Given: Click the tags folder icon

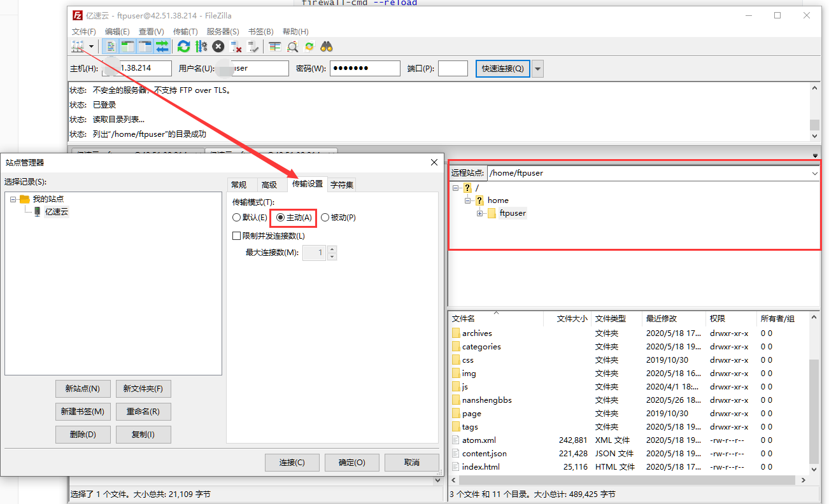Looking at the screenshot, I should click(456, 426).
